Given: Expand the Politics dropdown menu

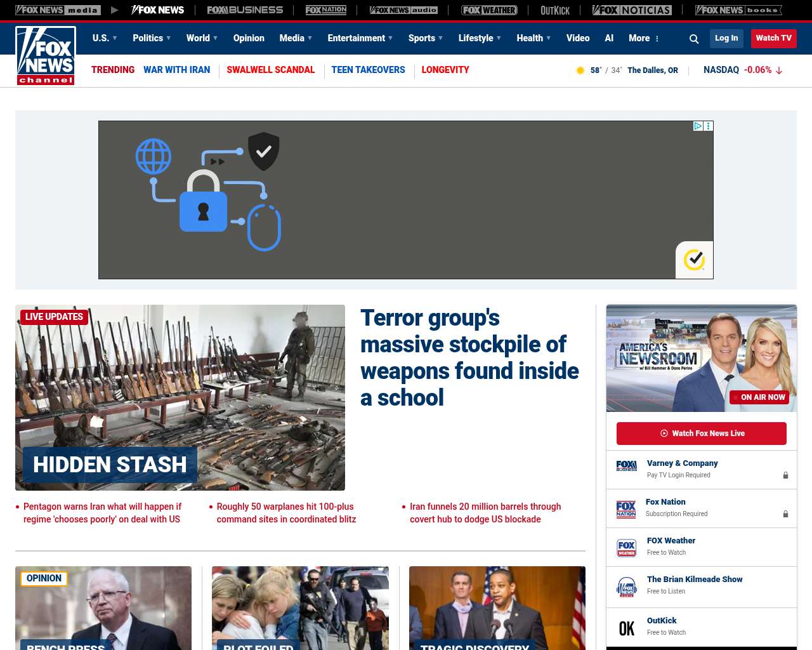Looking at the screenshot, I should (152, 38).
